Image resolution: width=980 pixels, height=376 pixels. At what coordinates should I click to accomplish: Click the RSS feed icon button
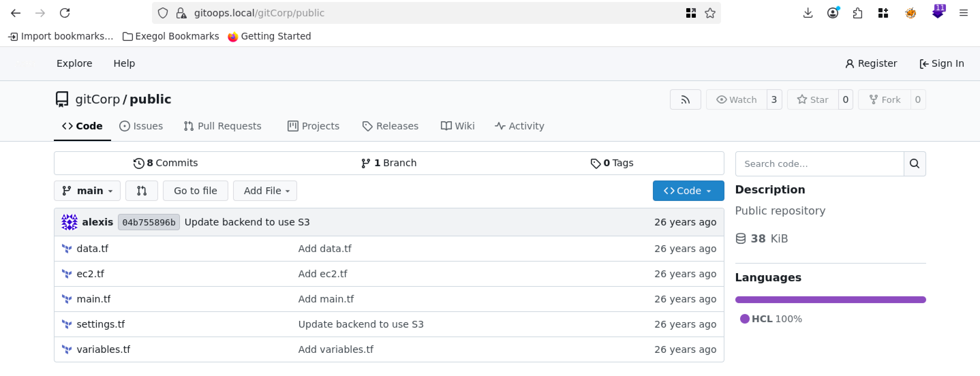(x=685, y=99)
